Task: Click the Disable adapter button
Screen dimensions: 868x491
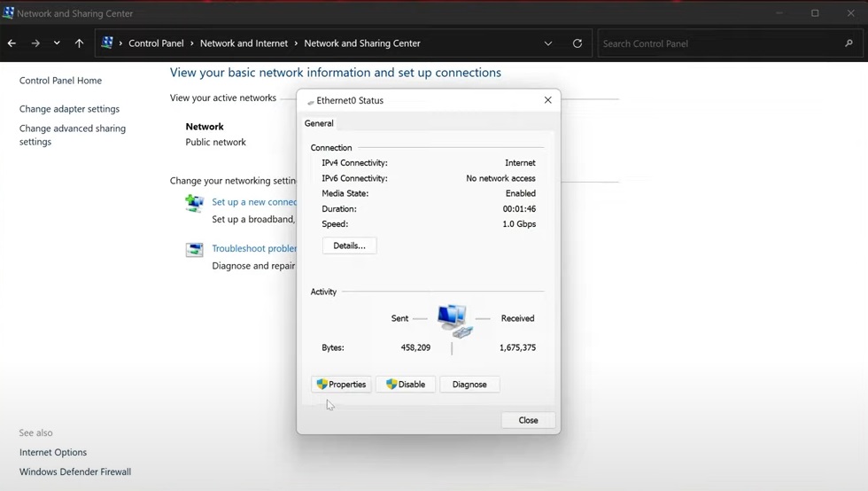Action: pos(406,384)
